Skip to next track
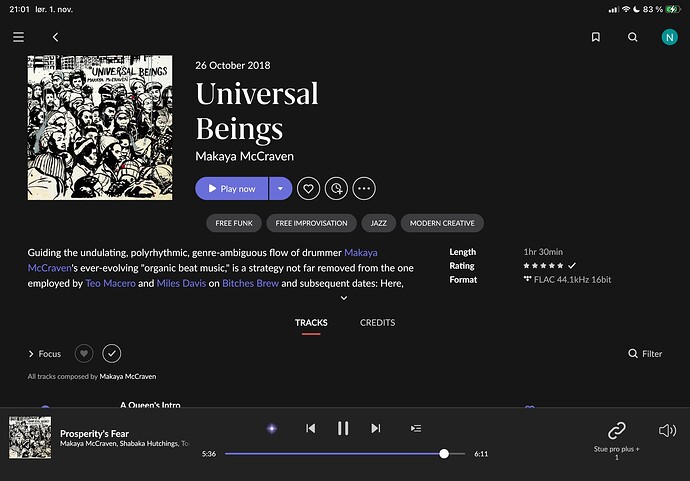The image size is (690, 481). [375, 428]
